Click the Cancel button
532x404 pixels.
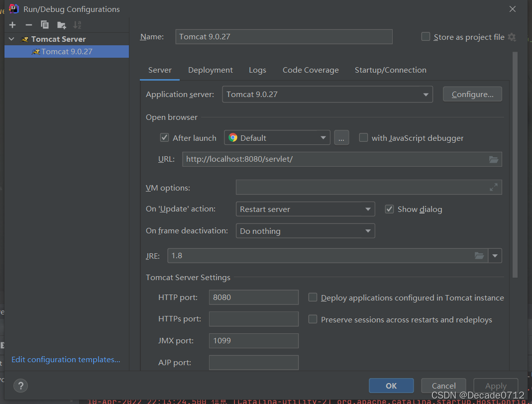point(443,386)
